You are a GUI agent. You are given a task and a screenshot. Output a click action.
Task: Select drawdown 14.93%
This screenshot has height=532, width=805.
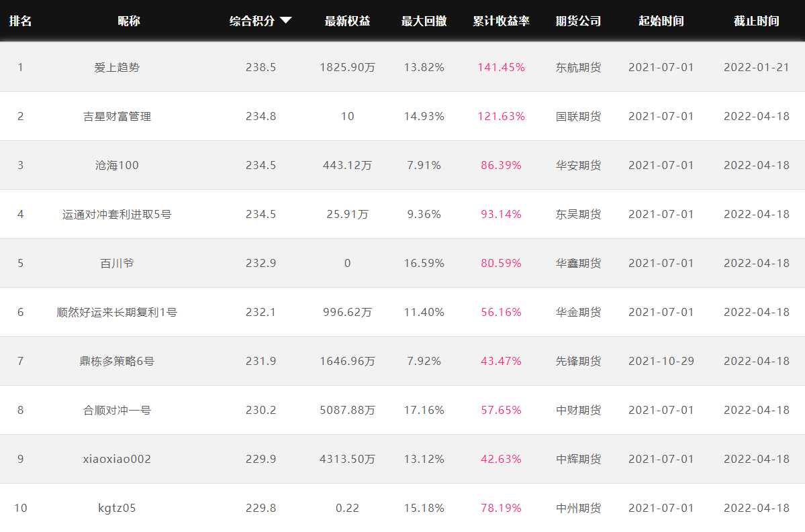pyautogui.click(x=424, y=117)
